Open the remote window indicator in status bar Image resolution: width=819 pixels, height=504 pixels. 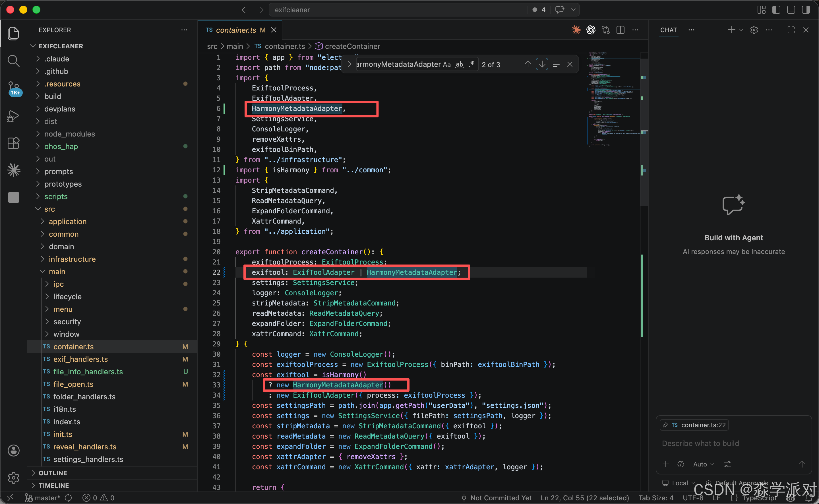click(10, 498)
